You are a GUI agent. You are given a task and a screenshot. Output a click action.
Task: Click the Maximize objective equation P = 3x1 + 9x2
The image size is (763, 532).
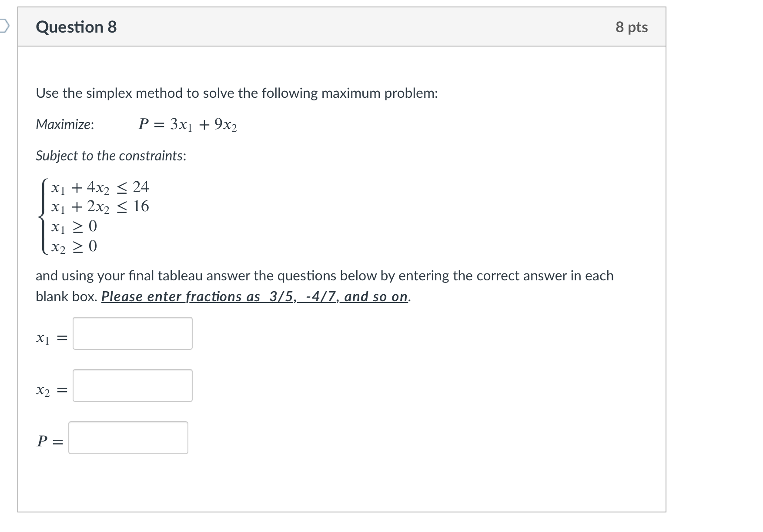click(187, 125)
